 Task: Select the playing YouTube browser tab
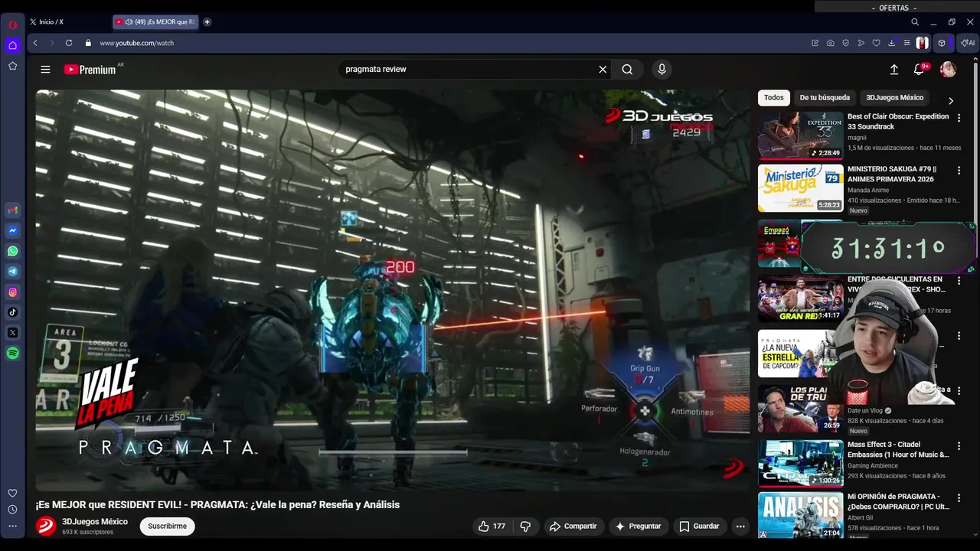pos(155,22)
